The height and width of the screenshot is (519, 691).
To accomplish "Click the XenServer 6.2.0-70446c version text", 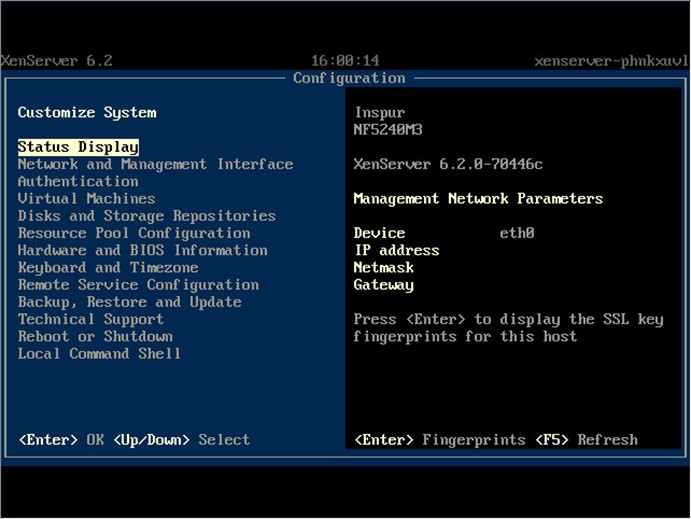I will pos(448,164).
